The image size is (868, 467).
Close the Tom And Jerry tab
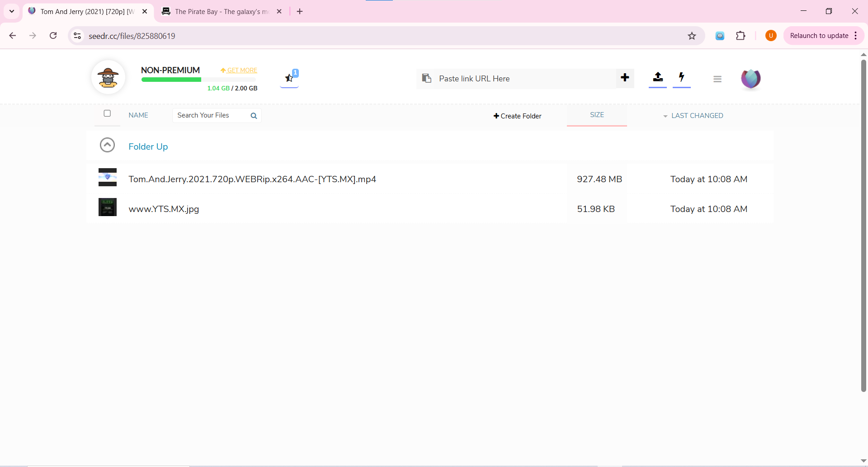[x=145, y=11]
